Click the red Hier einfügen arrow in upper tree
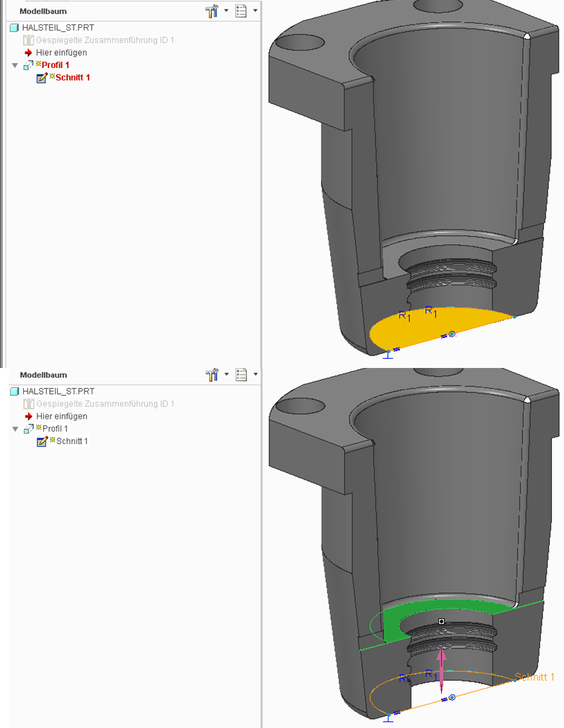This screenshot has width=564, height=728. point(29,52)
